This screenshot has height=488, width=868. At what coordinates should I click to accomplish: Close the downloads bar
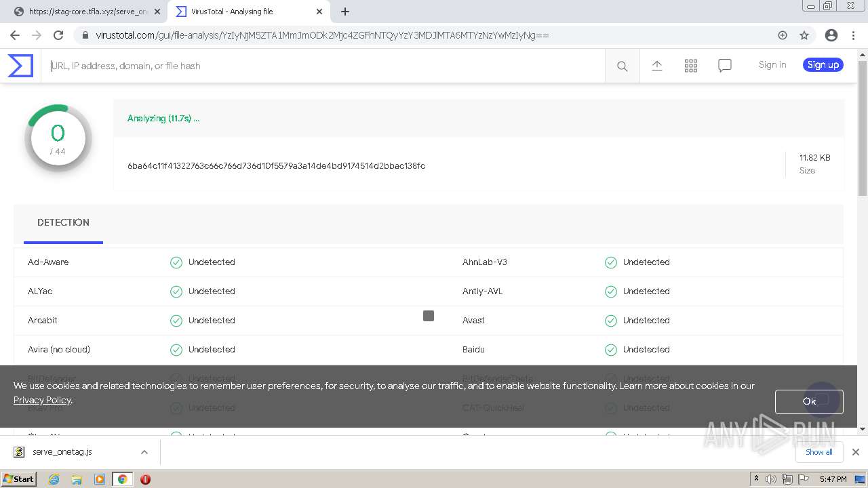tap(856, 452)
